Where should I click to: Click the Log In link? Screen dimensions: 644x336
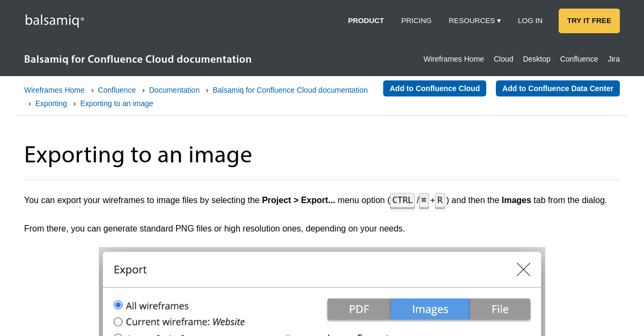click(x=530, y=21)
